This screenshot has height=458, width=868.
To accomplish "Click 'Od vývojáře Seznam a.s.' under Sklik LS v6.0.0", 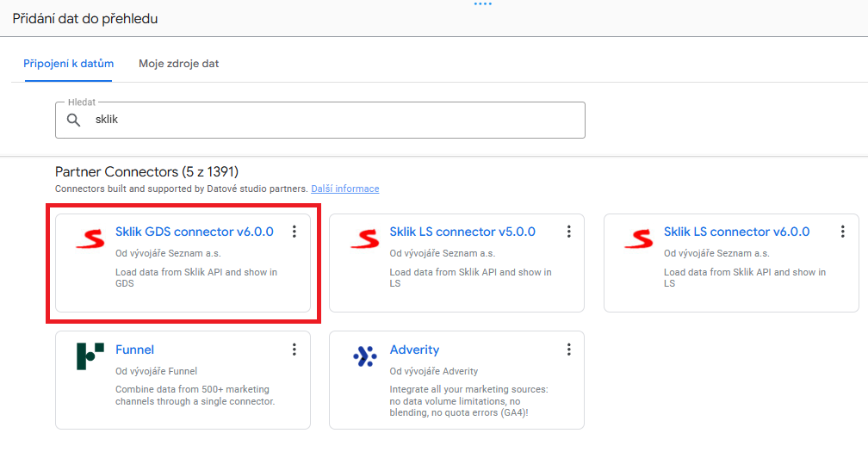I will (716, 253).
